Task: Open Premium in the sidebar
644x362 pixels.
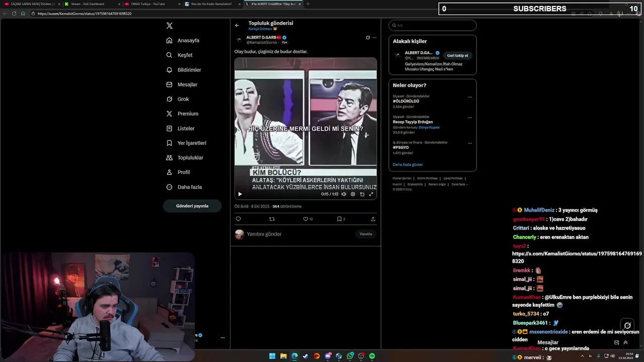Action: (182, 114)
